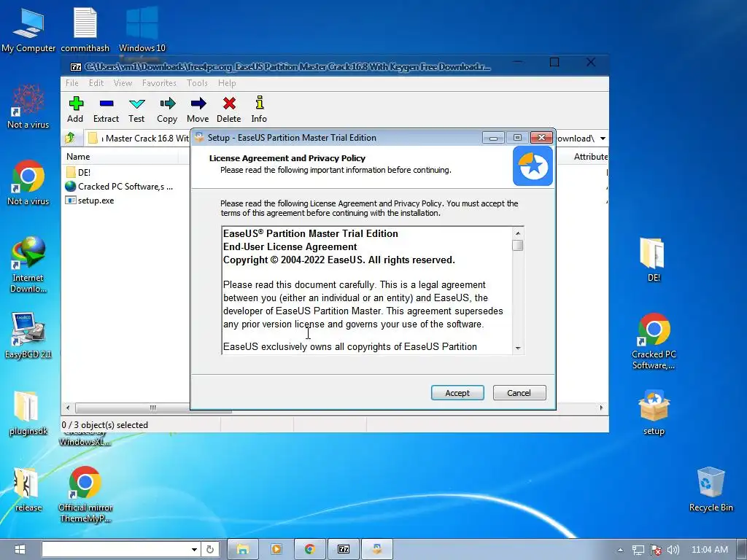Select the DE! folder on desktop

(654, 260)
